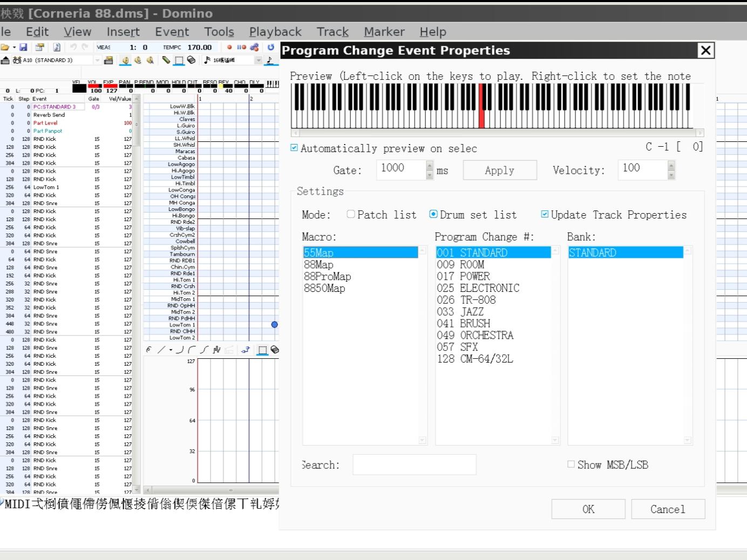Select the Patch list mode radio
The width and height of the screenshot is (747, 560).
(x=351, y=214)
